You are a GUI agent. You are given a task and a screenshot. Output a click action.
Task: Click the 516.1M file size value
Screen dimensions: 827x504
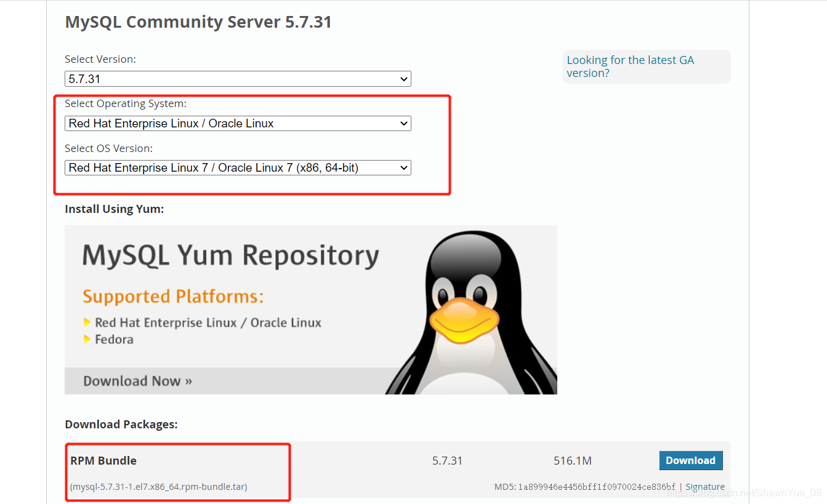coord(572,460)
